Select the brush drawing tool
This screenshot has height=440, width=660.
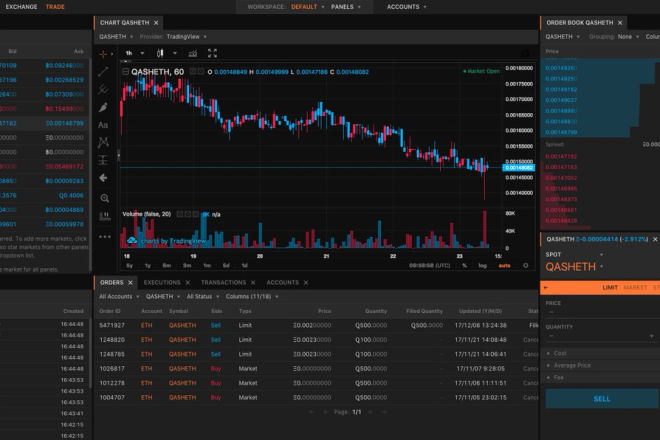[x=103, y=107]
